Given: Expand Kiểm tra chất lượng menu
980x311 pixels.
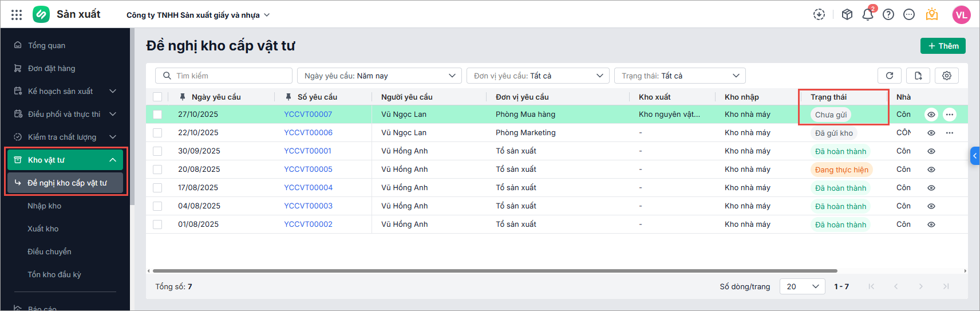Looking at the screenshot, I should point(65,137).
